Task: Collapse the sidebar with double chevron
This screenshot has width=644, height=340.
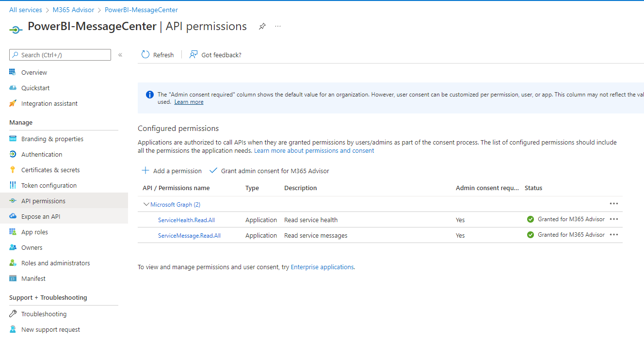Action: tap(120, 55)
